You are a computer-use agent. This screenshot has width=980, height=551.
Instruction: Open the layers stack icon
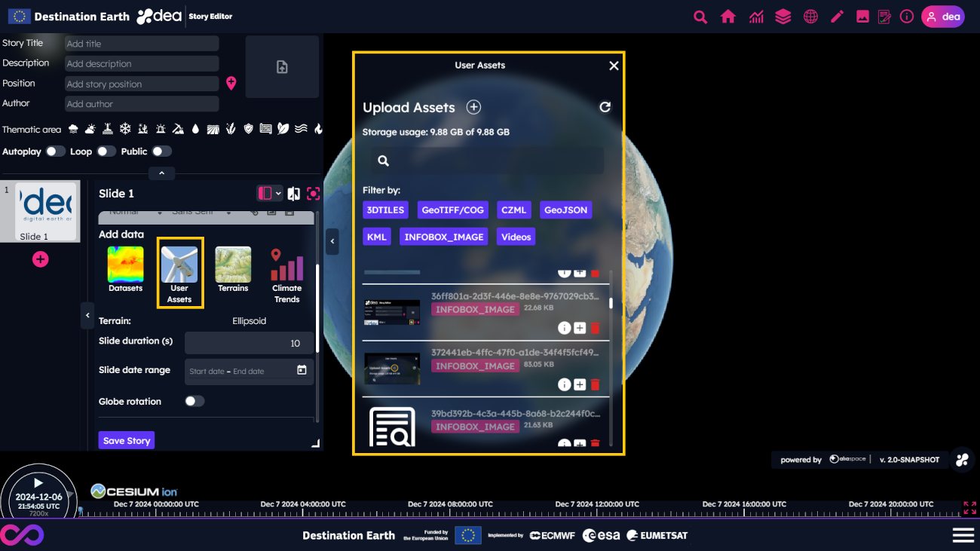click(x=783, y=17)
